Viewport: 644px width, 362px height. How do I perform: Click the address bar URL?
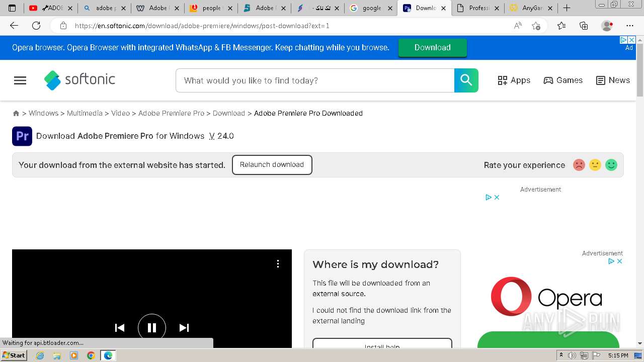[202, 26]
